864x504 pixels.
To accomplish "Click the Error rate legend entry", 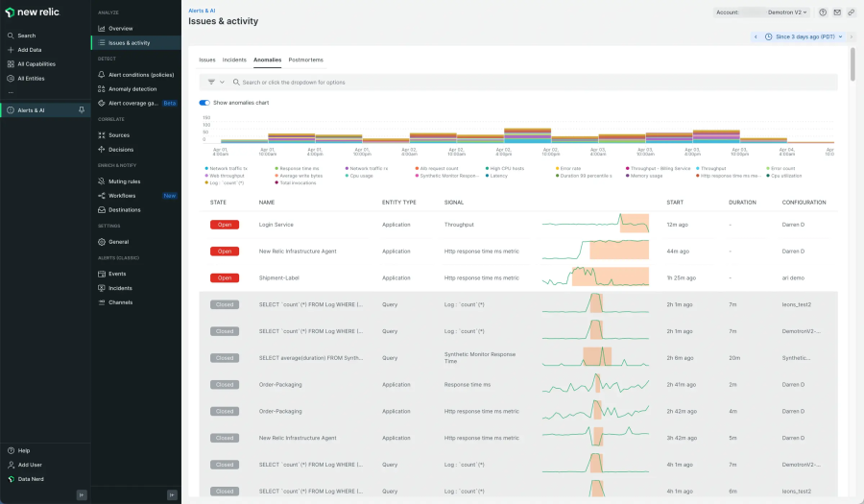I will click(568, 169).
